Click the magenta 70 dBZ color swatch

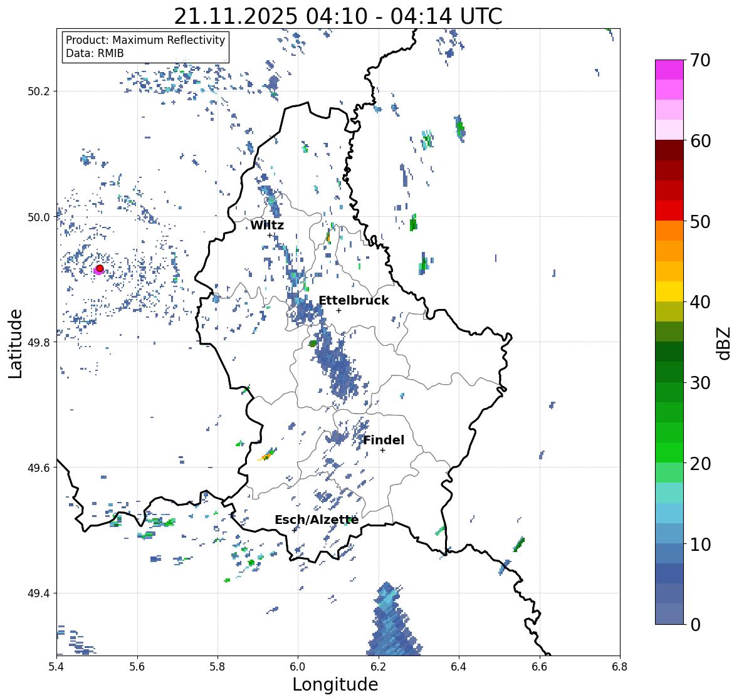tap(669, 70)
